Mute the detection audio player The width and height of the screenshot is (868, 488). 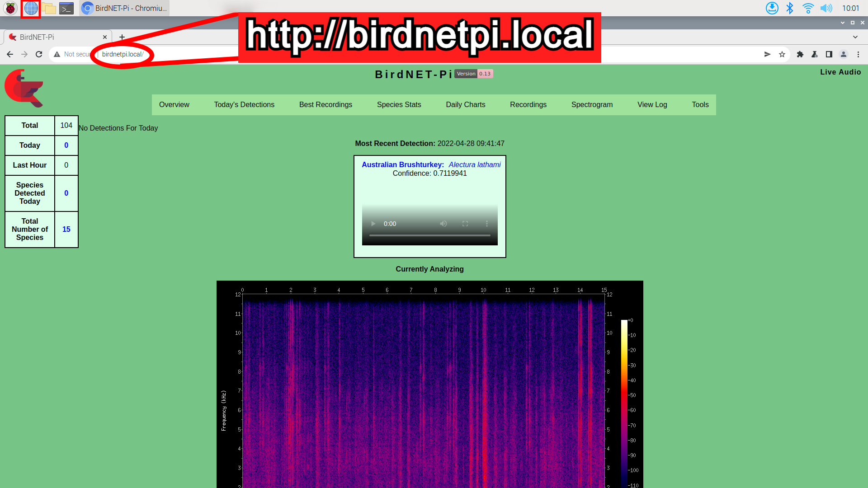click(x=443, y=223)
